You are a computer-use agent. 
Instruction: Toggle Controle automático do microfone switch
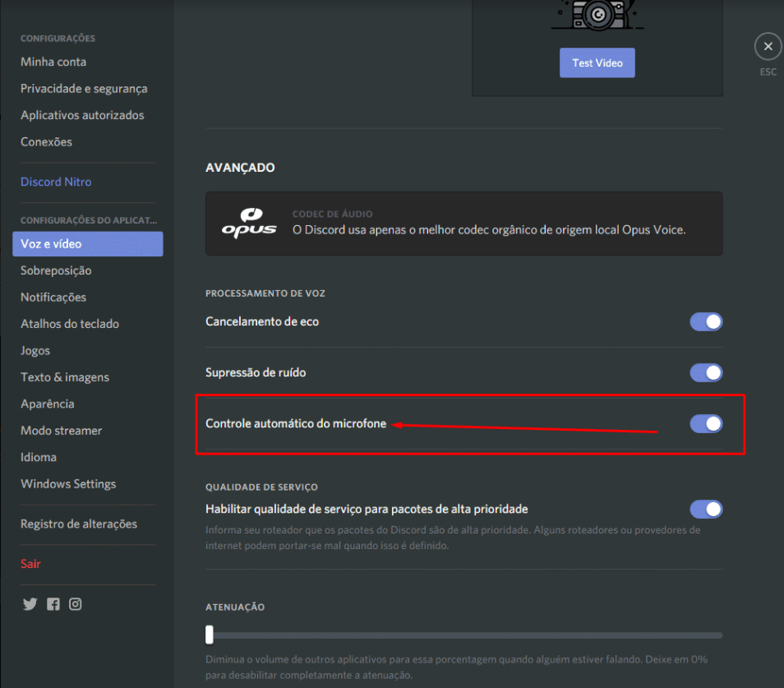(x=706, y=423)
